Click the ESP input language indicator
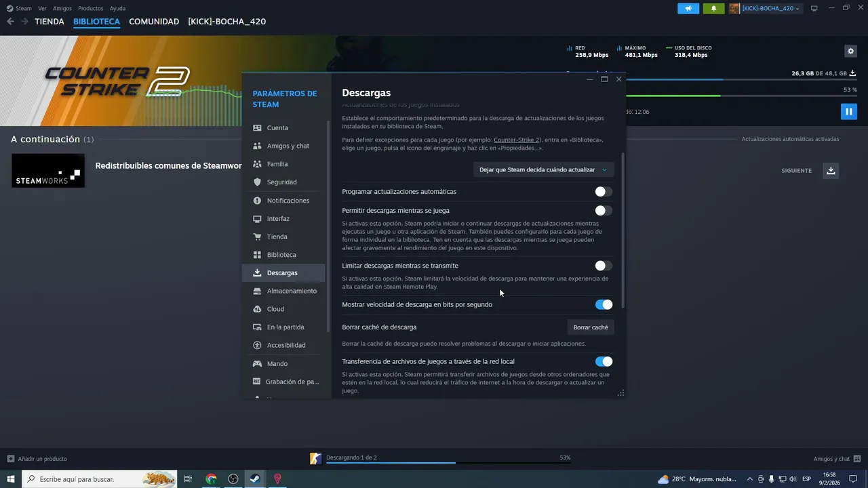868x488 pixels. [x=807, y=479]
